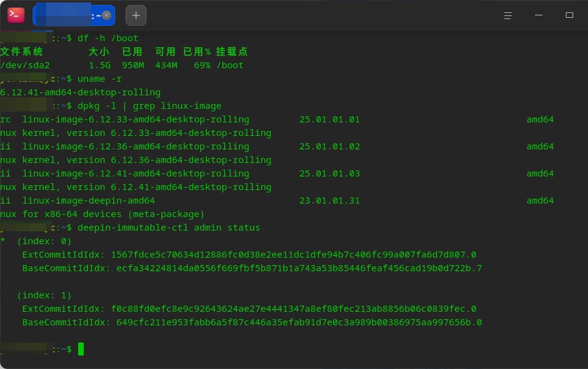Click version "23.01.01.31"

[329, 200]
